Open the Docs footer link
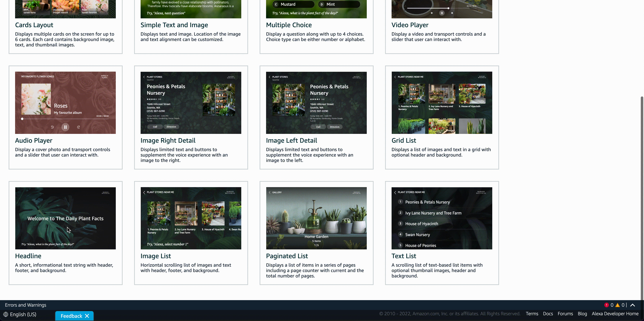644x321 pixels. (548, 314)
